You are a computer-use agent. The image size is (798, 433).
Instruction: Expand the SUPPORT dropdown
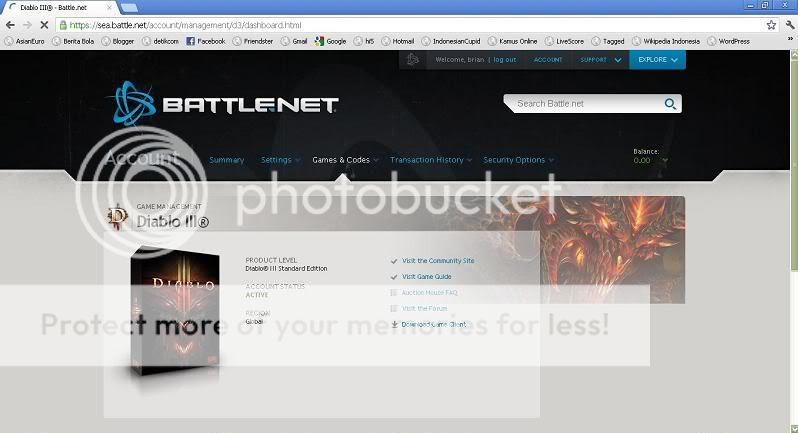click(601, 60)
